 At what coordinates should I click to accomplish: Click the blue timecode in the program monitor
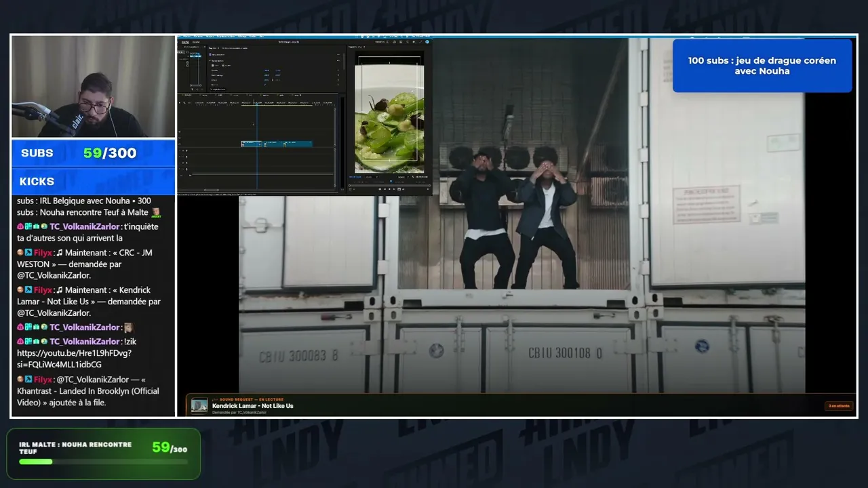click(x=354, y=176)
